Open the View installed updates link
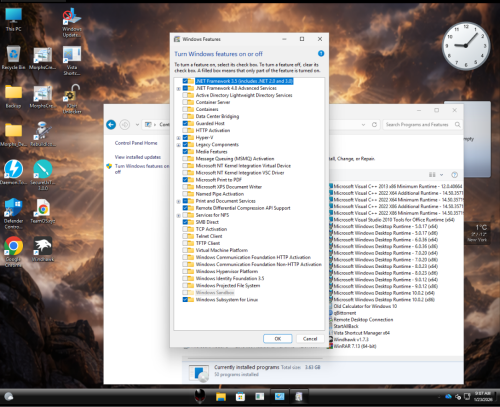Viewport: 500px width, 407px height. click(138, 157)
